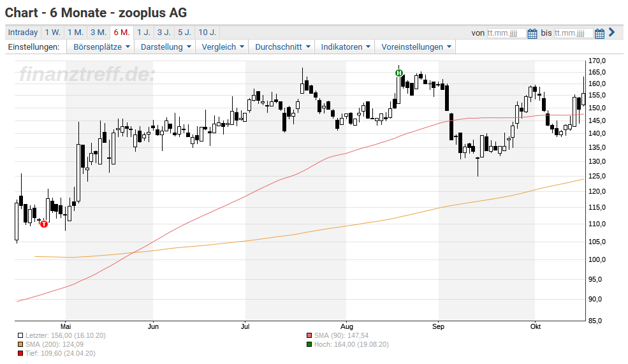This screenshot has height=364, width=628.
Task: Click the orange SMA (200) legend swatch
Action: [x=20, y=344]
